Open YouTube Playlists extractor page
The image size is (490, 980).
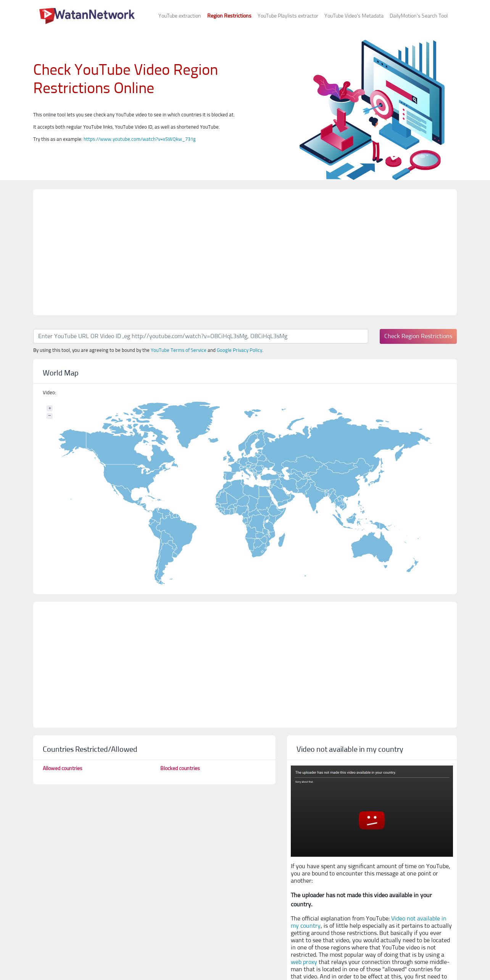click(288, 16)
